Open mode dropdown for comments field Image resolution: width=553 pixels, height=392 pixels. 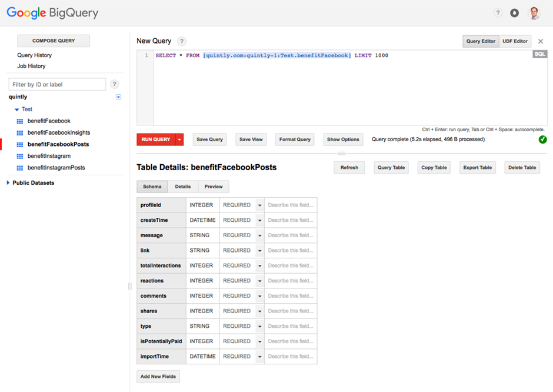pos(259,296)
